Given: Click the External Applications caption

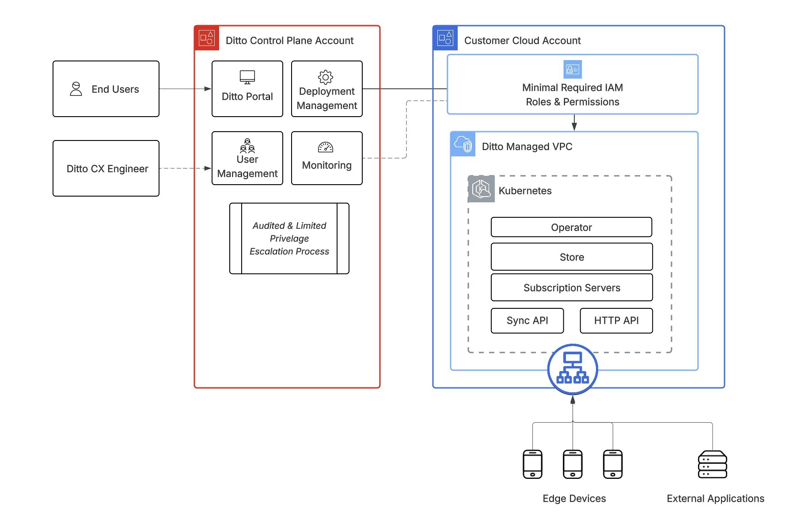Looking at the screenshot, I should (716, 498).
